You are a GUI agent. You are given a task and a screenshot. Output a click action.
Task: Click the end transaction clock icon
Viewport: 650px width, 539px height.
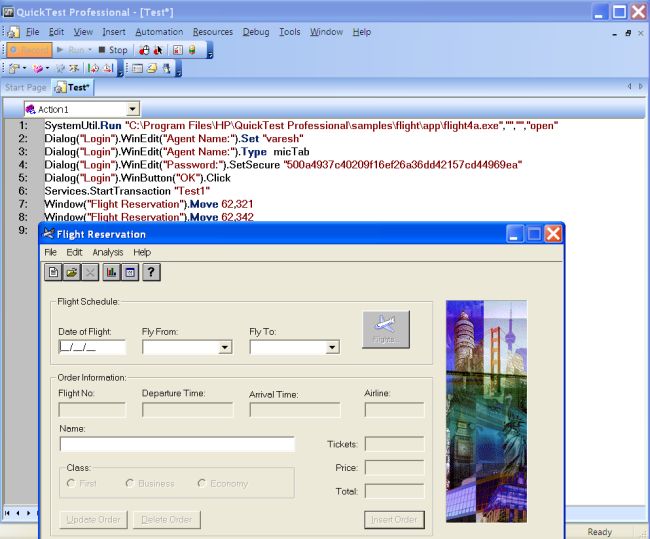point(107,68)
